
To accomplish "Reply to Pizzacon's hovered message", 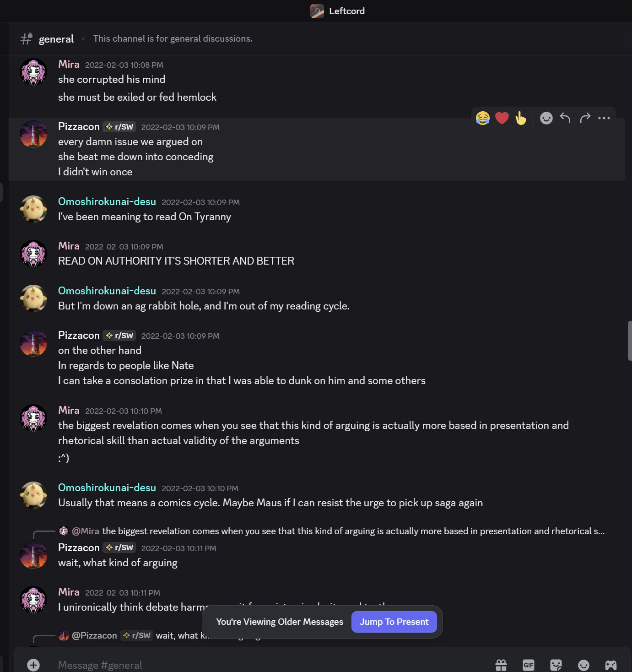I will coord(565,118).
